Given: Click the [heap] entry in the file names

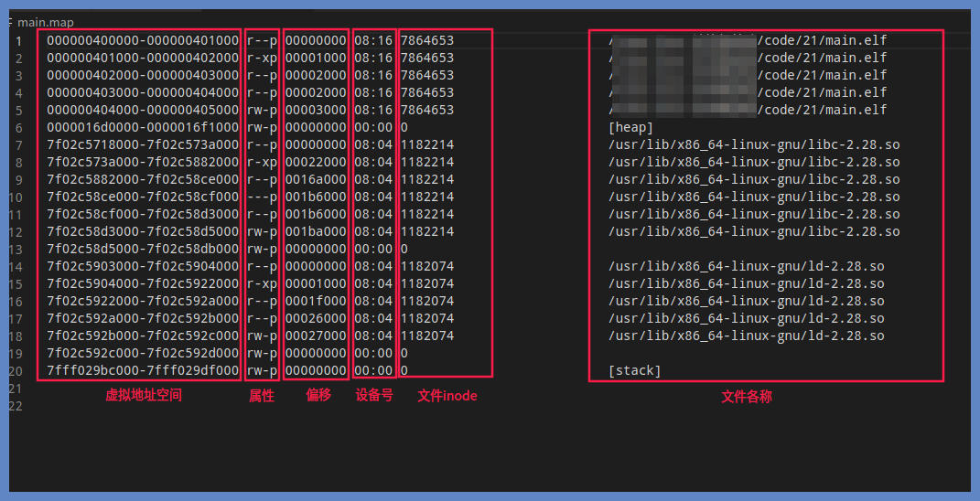Looking at the screenshot, I should (x=630, y=127).
